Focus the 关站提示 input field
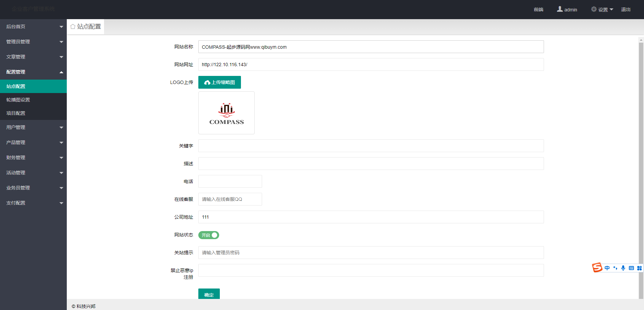The image size is (644, 310). point(371,253)
